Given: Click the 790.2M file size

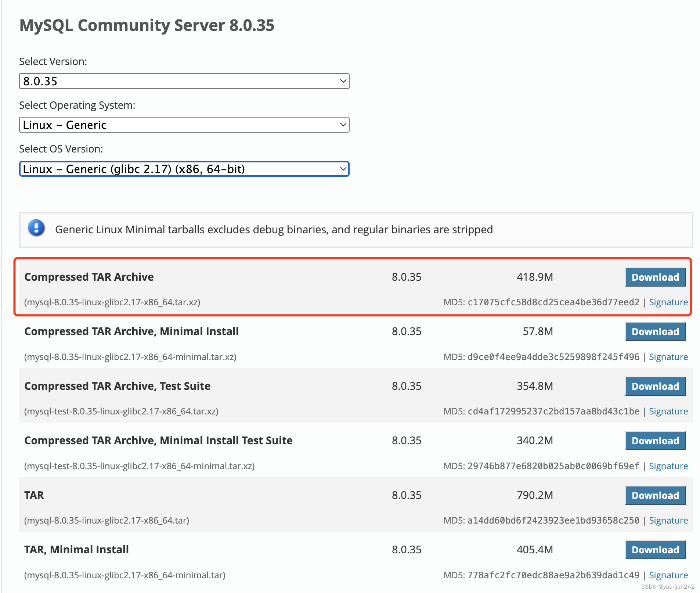Looking at the screenshot, I should pos(535,495).
